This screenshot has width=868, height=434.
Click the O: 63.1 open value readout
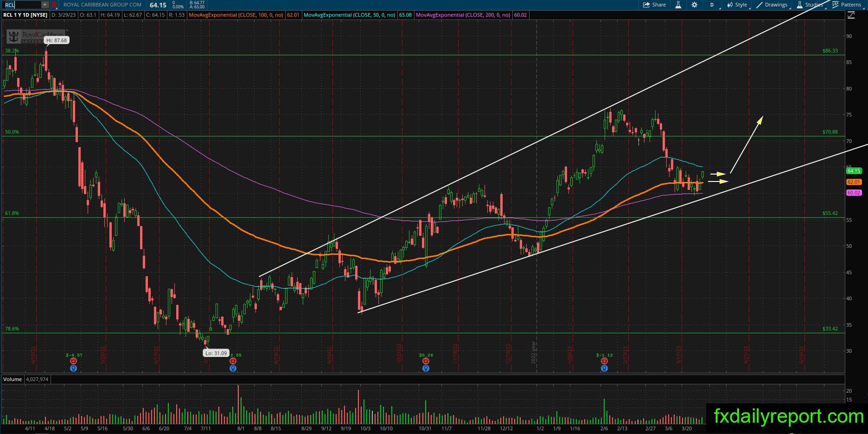88,15
